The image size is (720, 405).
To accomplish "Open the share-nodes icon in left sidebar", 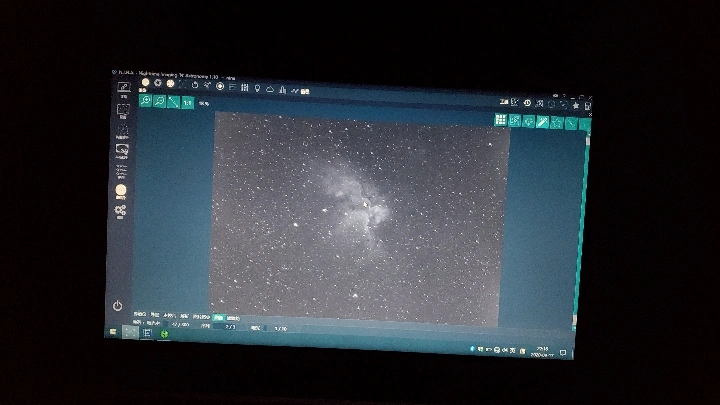I will coord(121,212).
